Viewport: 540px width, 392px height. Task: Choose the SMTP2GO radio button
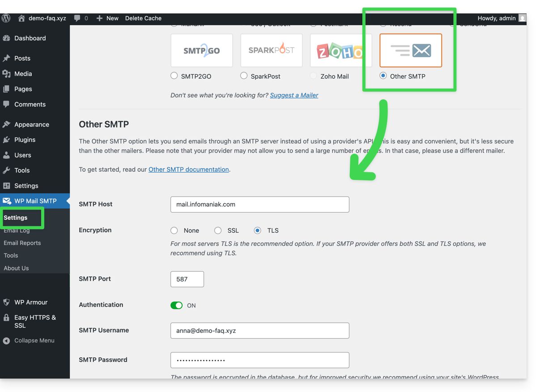(x=174, y=76)
